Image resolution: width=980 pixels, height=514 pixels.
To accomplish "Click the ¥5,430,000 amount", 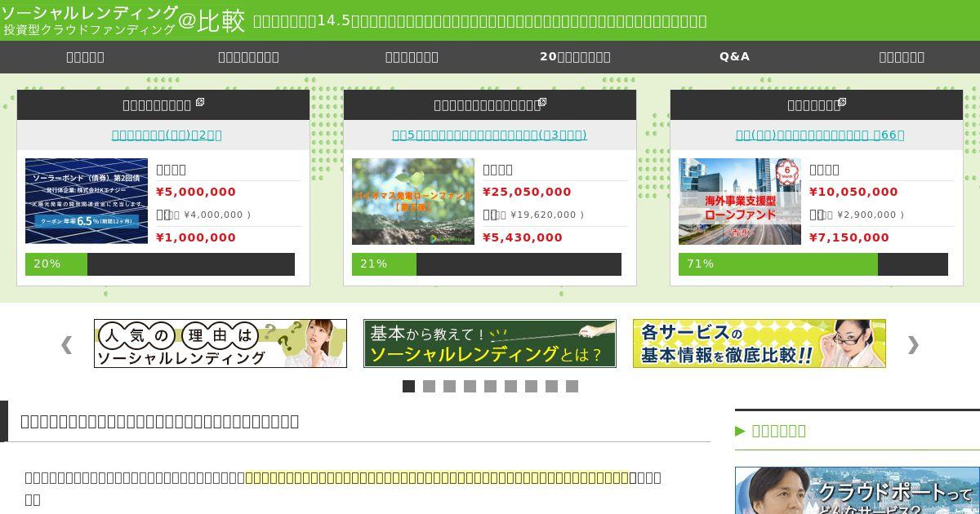I will click(523, 237).
